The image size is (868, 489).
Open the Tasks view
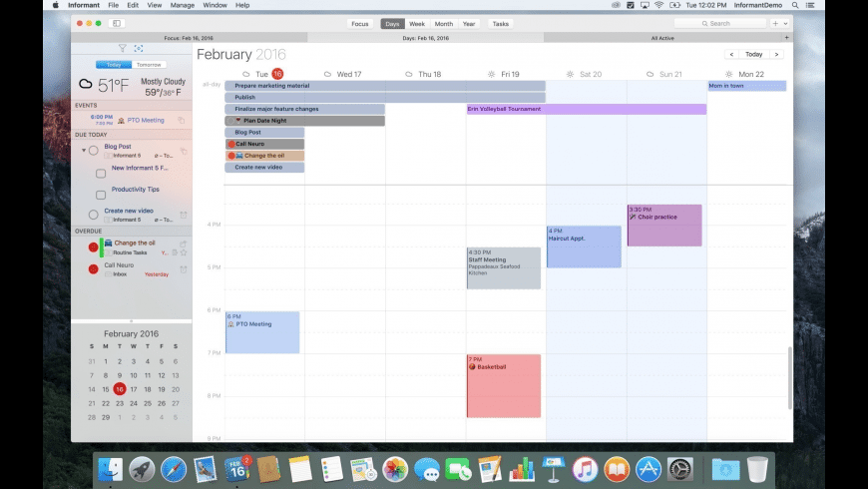point(501,24)
